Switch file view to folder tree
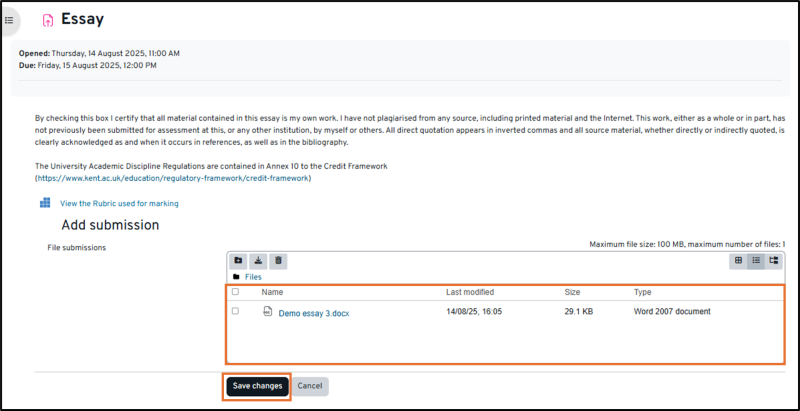This screenshot has width=800, height=411. coord(774,261)
